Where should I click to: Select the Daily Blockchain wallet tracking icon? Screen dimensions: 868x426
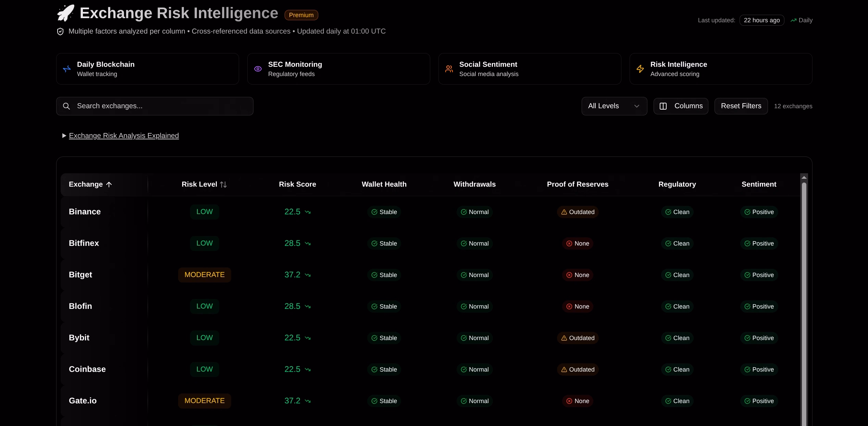click(x=66, y=68)
